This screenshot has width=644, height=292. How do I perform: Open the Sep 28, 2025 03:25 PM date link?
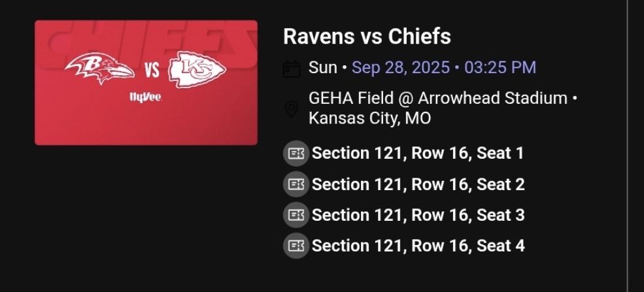click(x=443, y=67)
